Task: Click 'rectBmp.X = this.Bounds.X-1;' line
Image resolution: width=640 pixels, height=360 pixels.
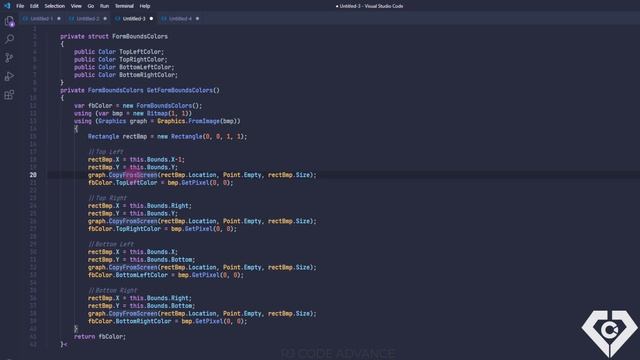Action: [x=136, y=160]
